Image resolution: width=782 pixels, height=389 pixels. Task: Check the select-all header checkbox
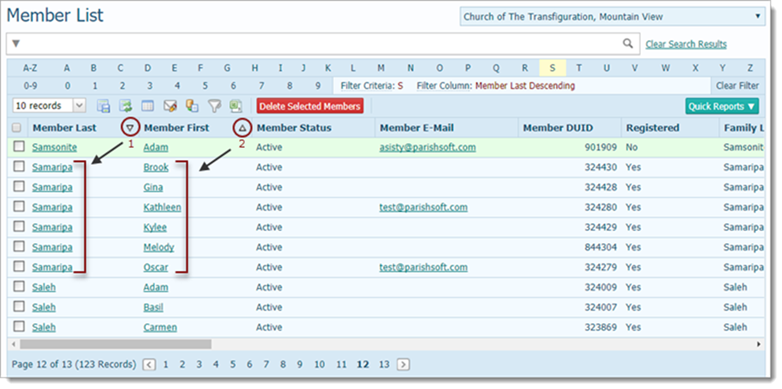point(16,128)
